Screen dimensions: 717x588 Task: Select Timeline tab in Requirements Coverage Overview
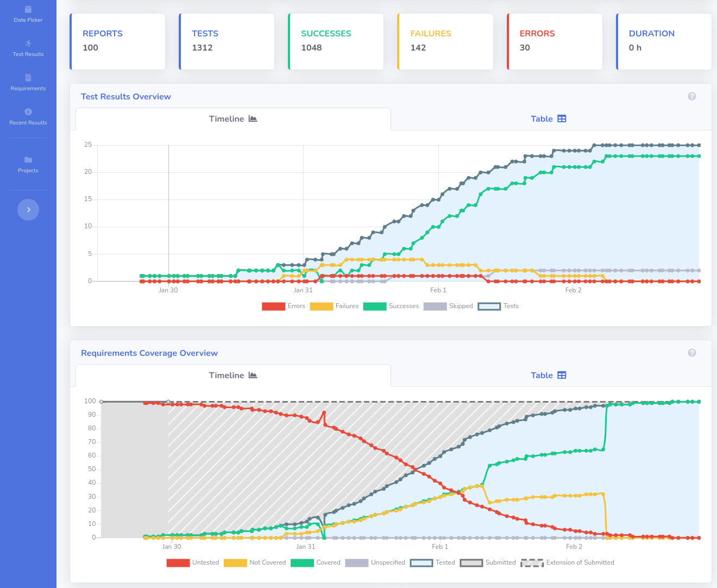coord(233,376)
